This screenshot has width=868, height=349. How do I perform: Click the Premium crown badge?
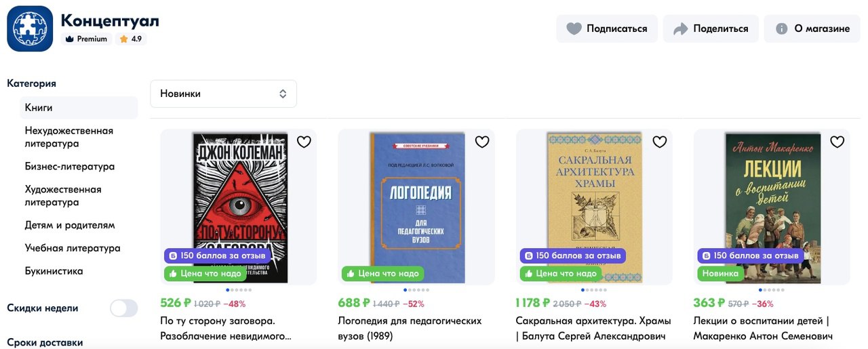(86, 39)
